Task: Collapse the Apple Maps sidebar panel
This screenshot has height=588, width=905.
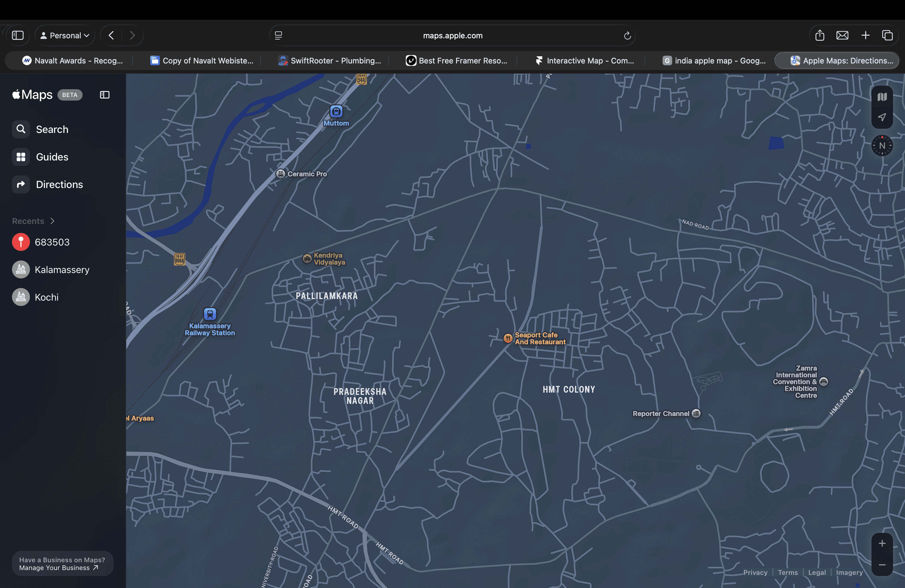Action: click(x=104, y=95)
